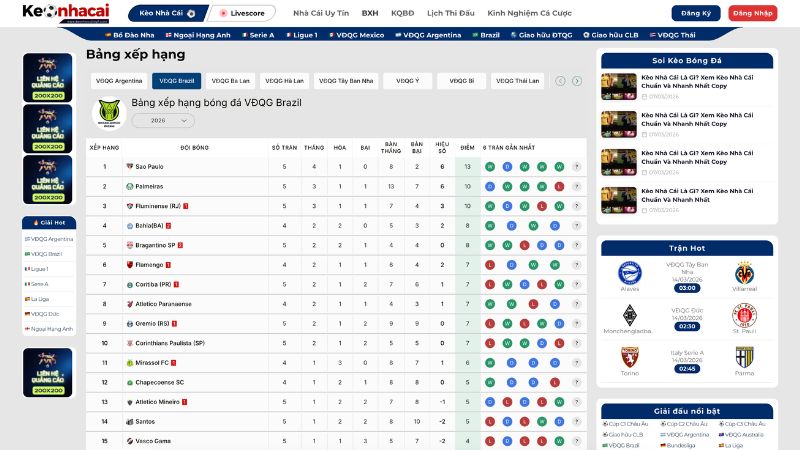
Task: Open the 2026 season dropdown
Action: click(163, 120)
